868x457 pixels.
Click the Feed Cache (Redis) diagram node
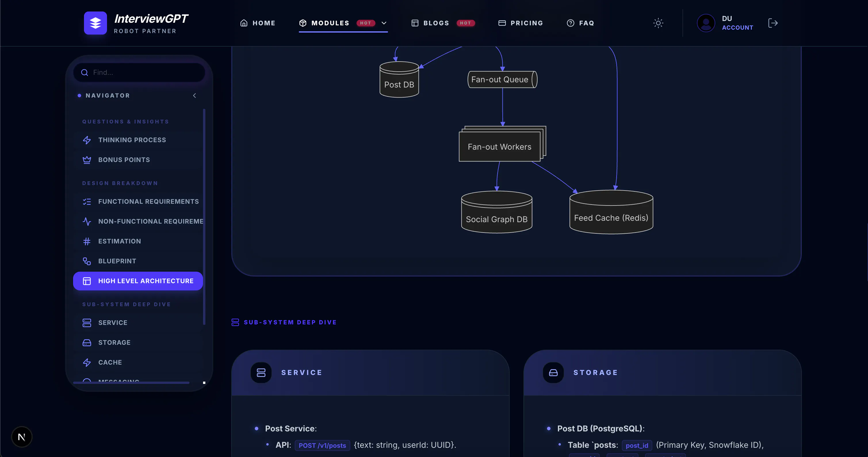pos(611,212)
